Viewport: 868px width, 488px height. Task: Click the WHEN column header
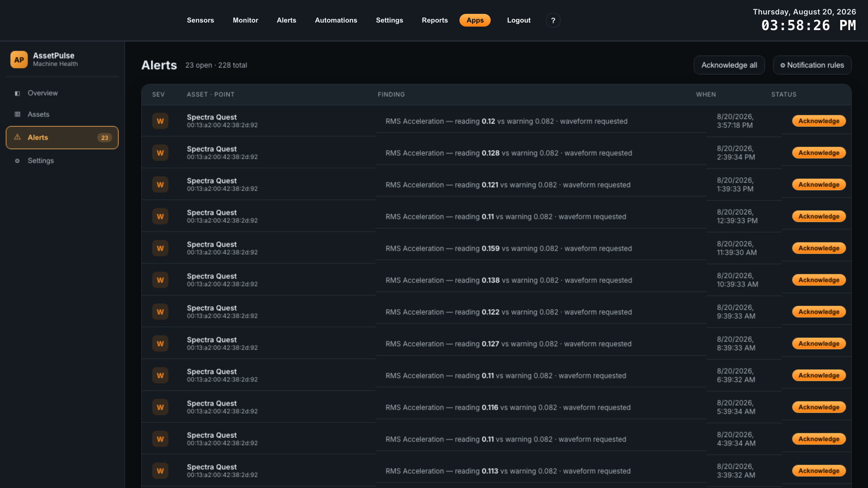(706, 95)
